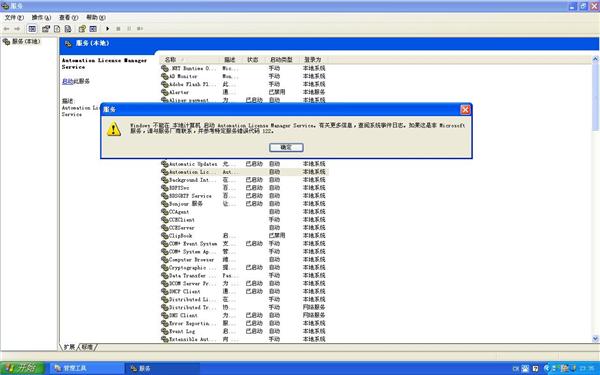Click the COM+ System Ap... service name
This screenshot has height=375, width=600.
pyautogui.click(x=192, y=252)
